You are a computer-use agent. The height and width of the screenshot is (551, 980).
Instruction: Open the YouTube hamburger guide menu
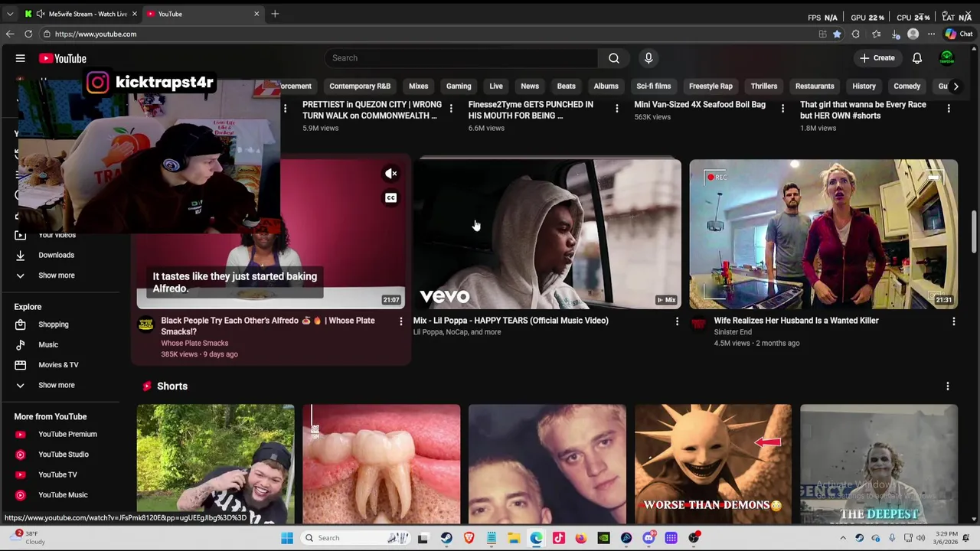point(21,58)
